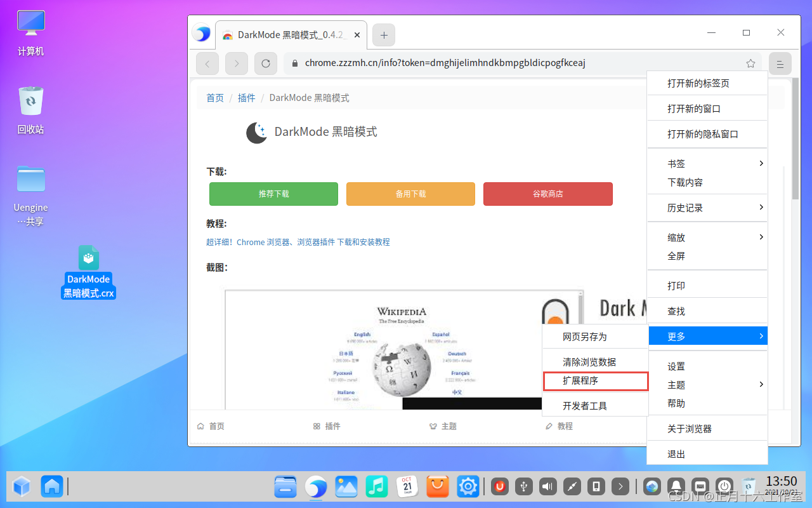The height and width of the screenshot is (508, 812).
Task: Click 插件 in the breadcrumb
Action: pyautogui.click(x=246, y=98)
